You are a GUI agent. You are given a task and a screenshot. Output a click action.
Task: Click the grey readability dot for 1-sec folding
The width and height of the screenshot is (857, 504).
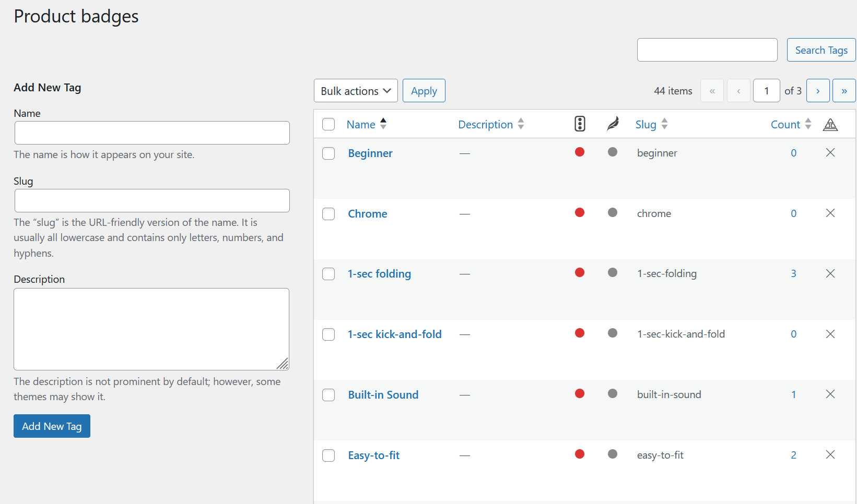click(613, 272)
